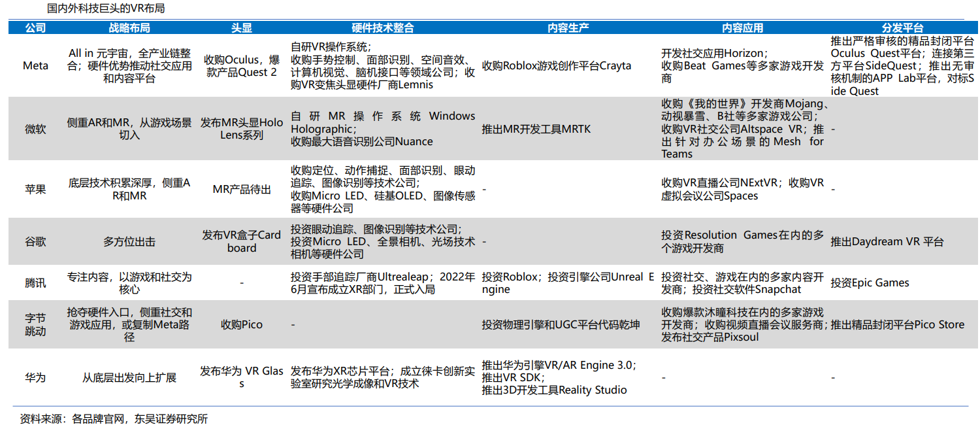Click the 发布社交产品Pixsoul content cell

pyautogui.click(x=743, y=324)
